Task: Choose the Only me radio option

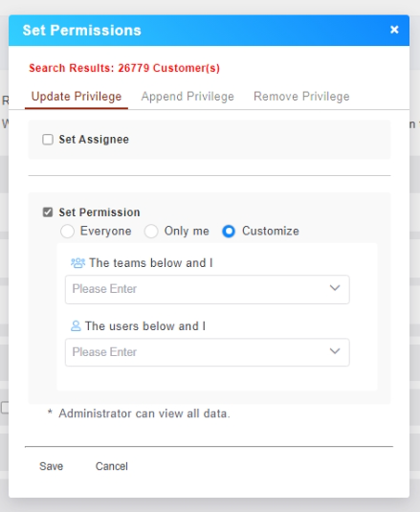Action: 151,232
